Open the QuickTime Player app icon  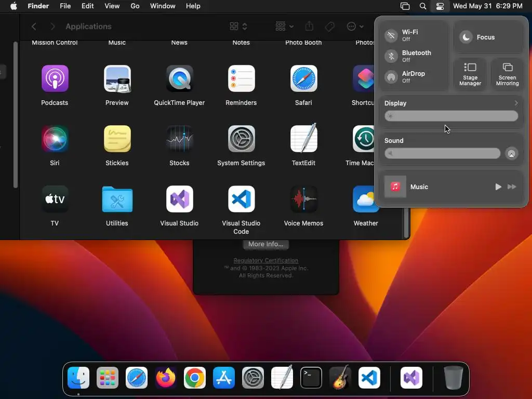pyautogui.click(x=179, y=79)
